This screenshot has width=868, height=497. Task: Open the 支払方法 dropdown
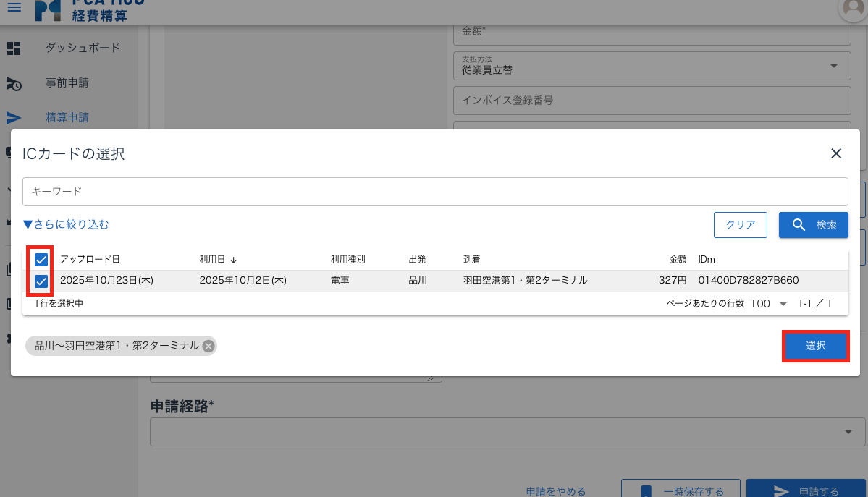(x=834, y=66)
